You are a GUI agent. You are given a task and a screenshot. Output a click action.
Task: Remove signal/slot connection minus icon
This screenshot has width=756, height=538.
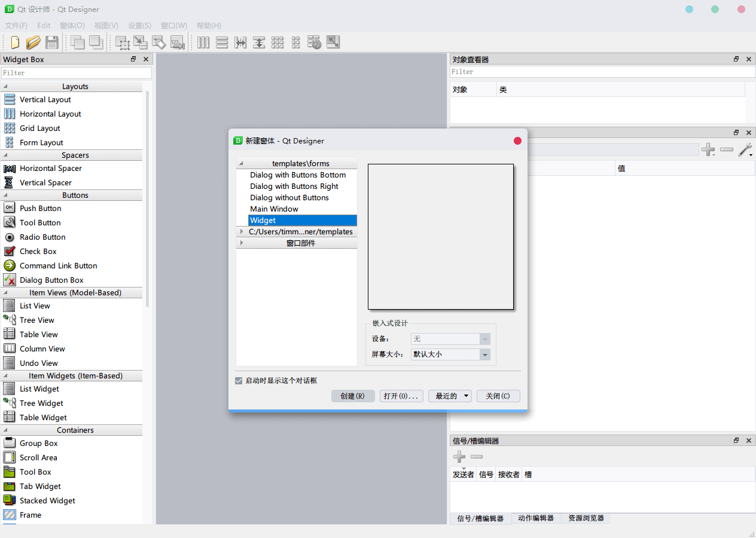[x=477, y=457]
